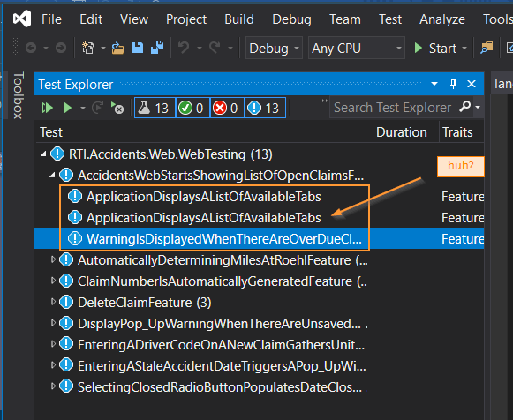Viewport: 513px width, 420px height.
Task: Click the Undo arrow in toolbar
Action: coord(184,48)
